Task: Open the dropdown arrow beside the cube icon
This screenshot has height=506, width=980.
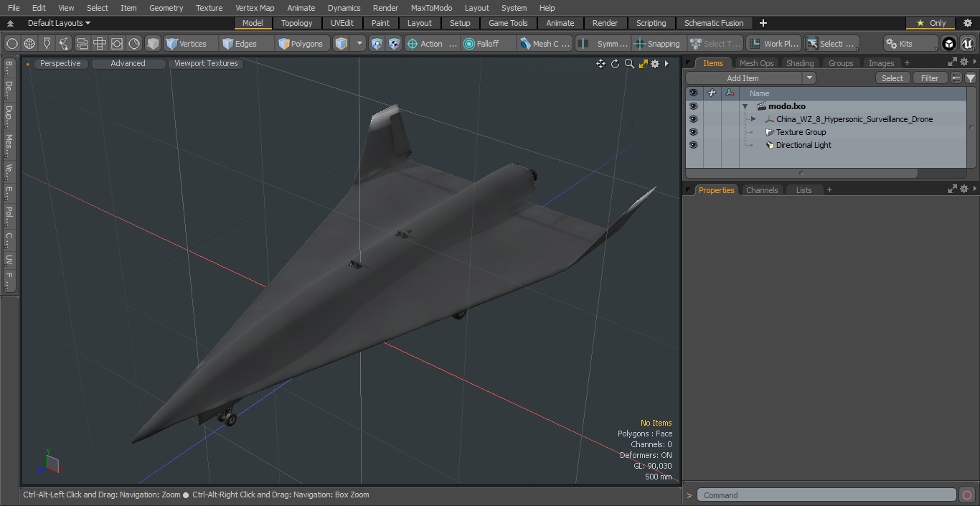Action: [359, 44]
